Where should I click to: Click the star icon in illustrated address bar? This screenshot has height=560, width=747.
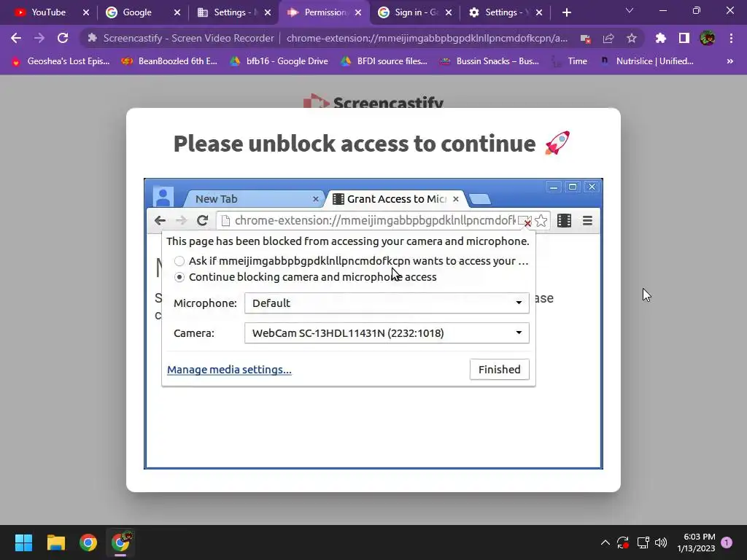pyautogui.click(x=541, y=220)
